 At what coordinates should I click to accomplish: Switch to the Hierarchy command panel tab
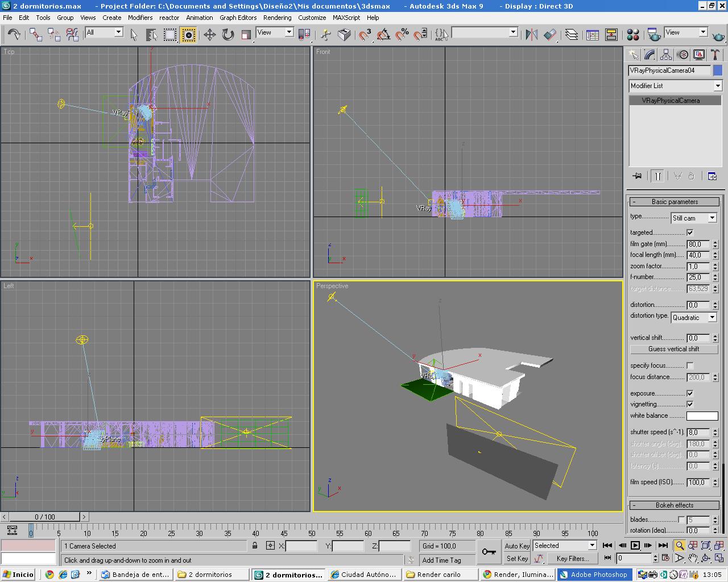(x=666, y=55)
